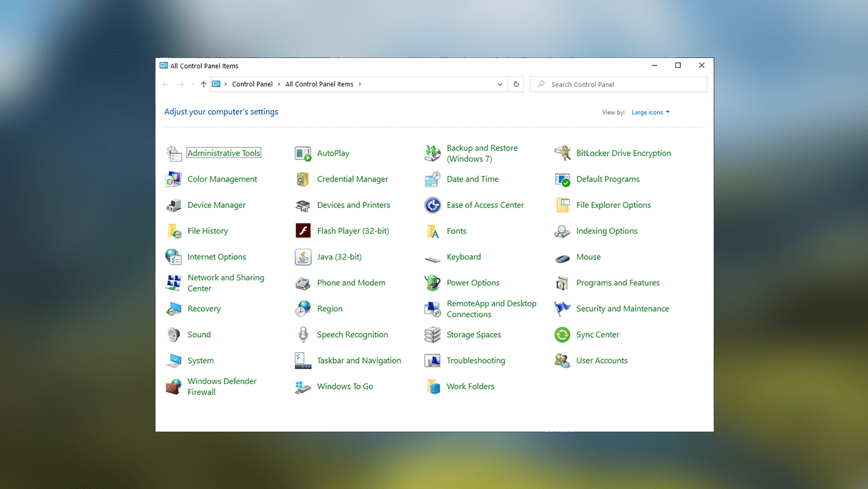Select the Control Panel breadcrumb
868x489 pixels.
pos(252,85)
